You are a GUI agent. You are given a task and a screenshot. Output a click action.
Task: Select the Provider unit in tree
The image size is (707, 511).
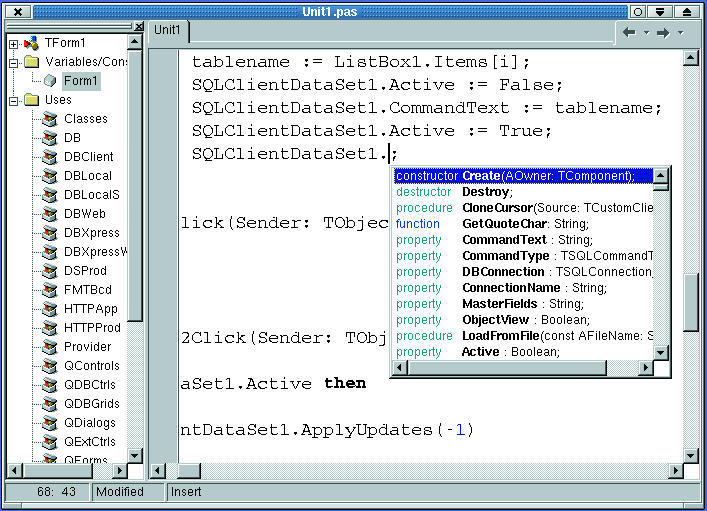87,347
